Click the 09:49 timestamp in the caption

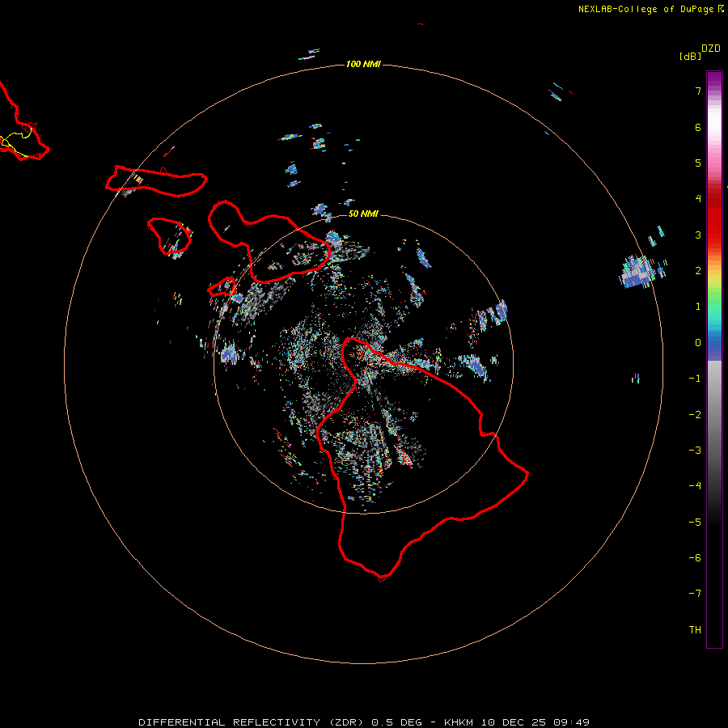pos(572,722)
